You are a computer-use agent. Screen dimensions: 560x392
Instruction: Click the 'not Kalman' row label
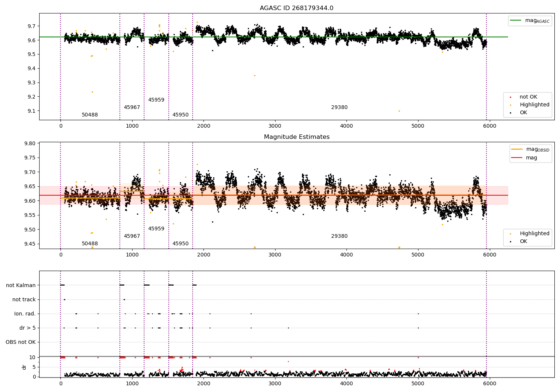[21, 286]
